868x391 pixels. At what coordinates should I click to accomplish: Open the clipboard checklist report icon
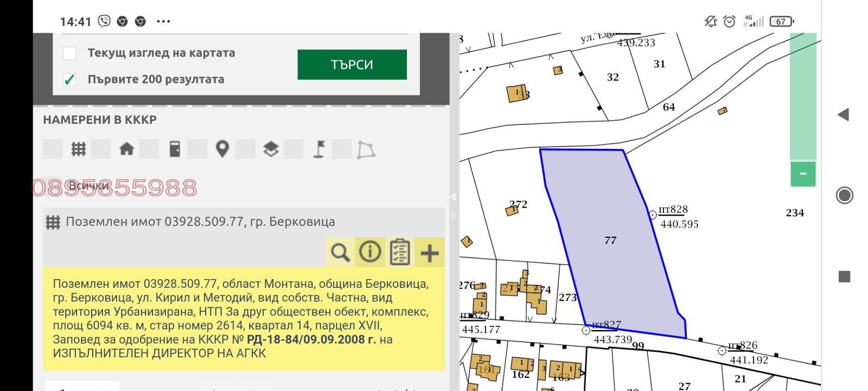[x=400, y=253]
